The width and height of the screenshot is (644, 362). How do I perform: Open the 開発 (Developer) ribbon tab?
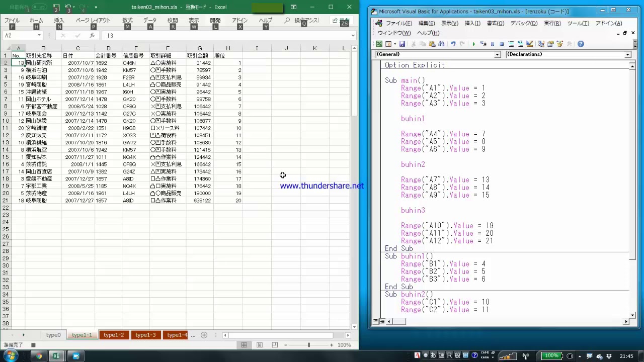(215, 21)
